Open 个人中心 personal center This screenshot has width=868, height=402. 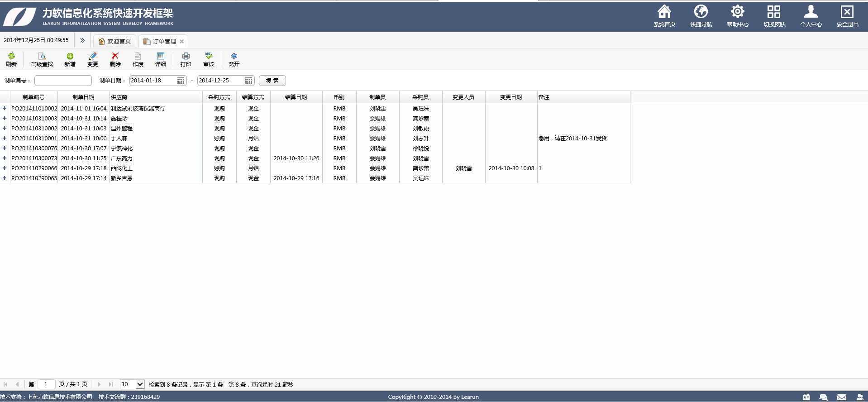[x=811, y=16]
